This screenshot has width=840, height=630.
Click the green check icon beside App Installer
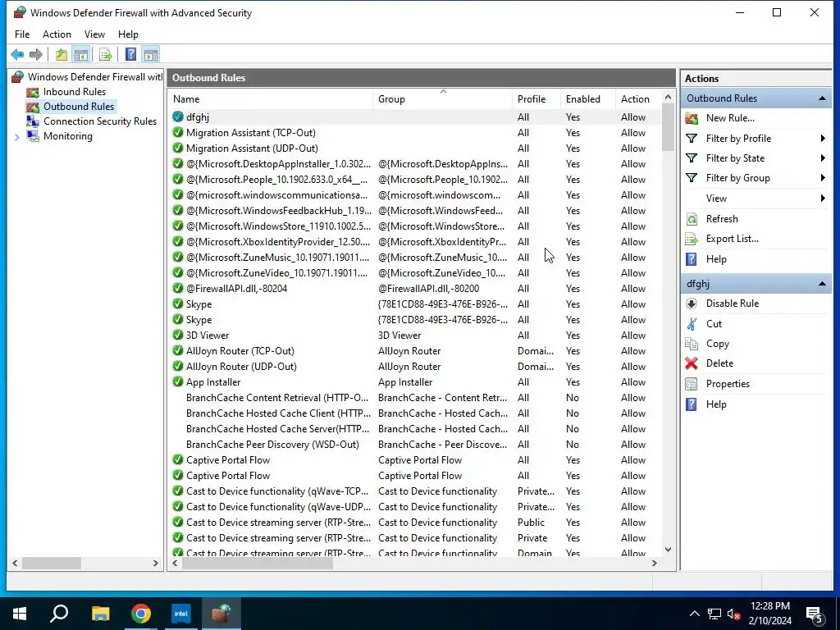tap(178, 382)
